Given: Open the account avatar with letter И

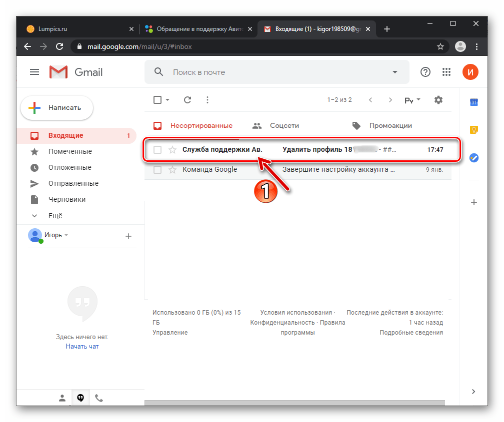Looking at the screenshot, I should click(470, 72).
